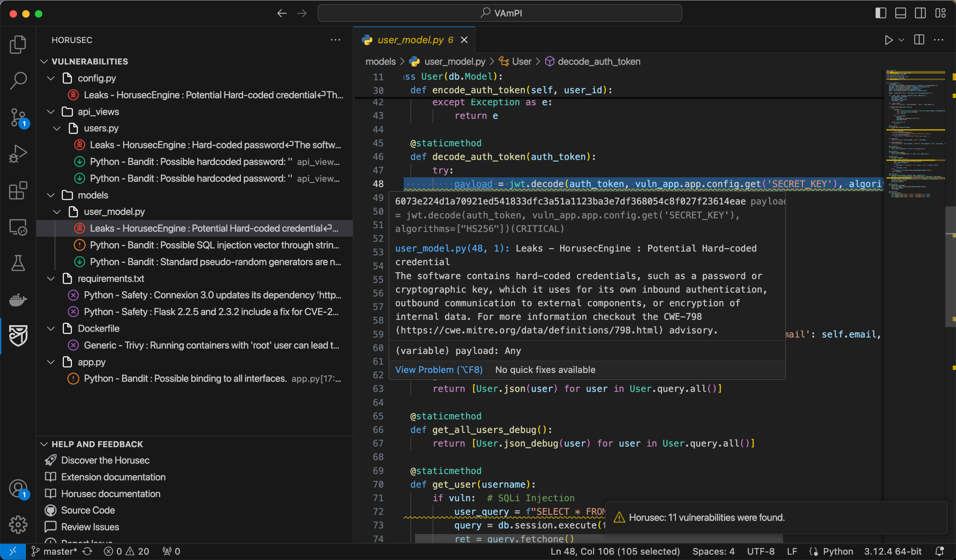Toggle the primary side bar

[x=881, y=13]
